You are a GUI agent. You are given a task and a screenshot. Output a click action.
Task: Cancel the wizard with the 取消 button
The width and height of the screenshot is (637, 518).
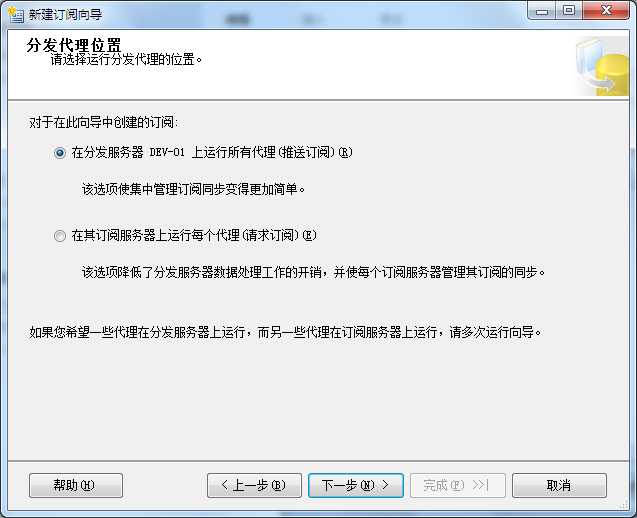pyautogui.click(x=559, y=485)
